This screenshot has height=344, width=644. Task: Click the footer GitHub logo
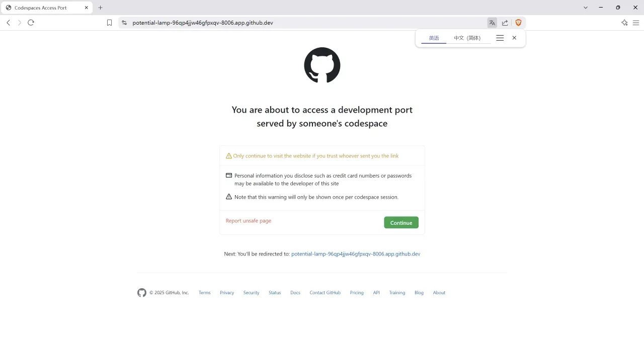(142, 293)
